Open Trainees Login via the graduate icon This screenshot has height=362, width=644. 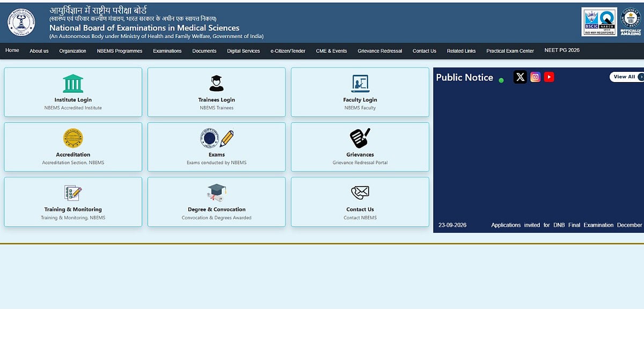click(x=216, y=84)
